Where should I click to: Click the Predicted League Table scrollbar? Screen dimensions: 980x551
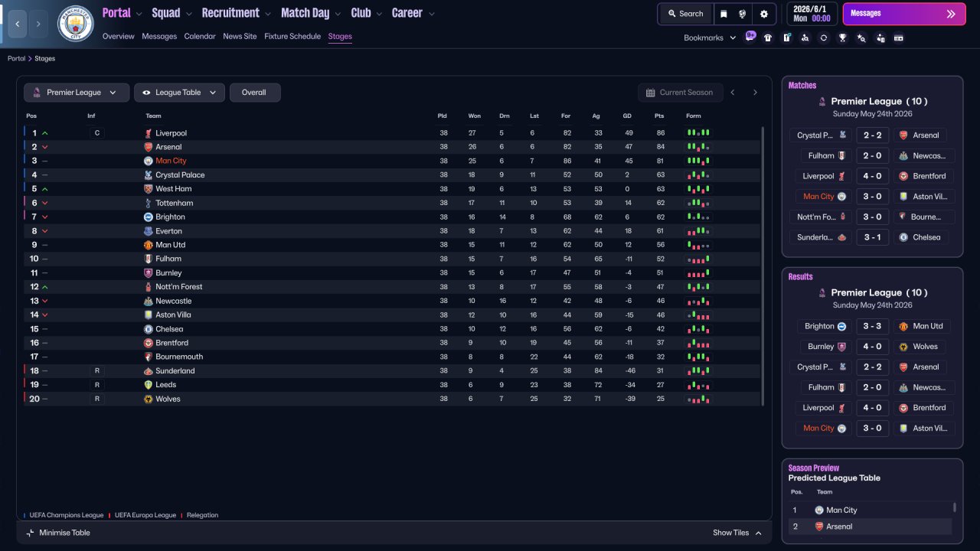coord(955,507)
